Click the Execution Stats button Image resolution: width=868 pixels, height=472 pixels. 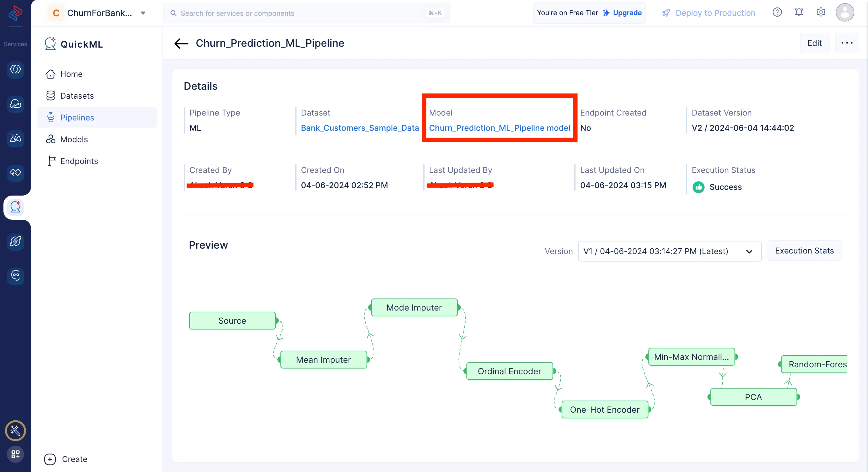[804, 251]
